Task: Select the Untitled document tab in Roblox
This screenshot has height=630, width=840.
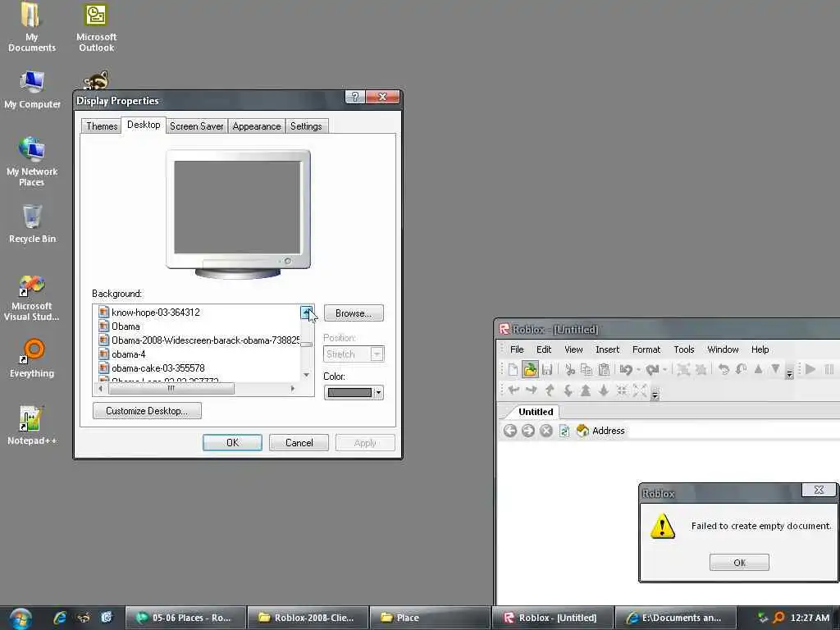Action: 536,412
